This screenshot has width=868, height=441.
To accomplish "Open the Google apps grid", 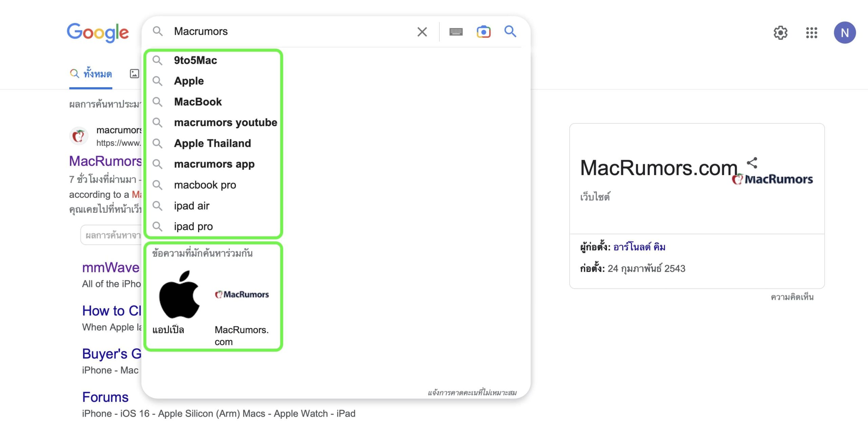I will [812, 33].
